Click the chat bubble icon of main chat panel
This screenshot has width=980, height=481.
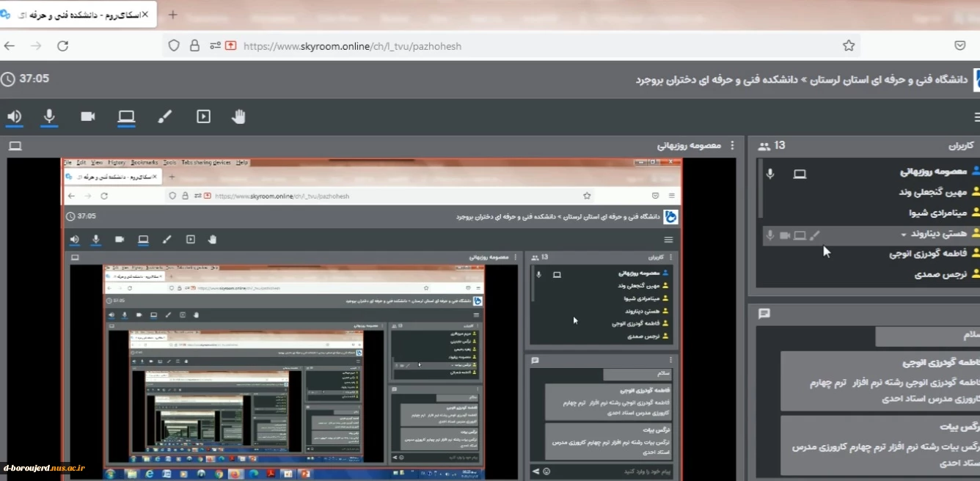(x=764, y=313)
